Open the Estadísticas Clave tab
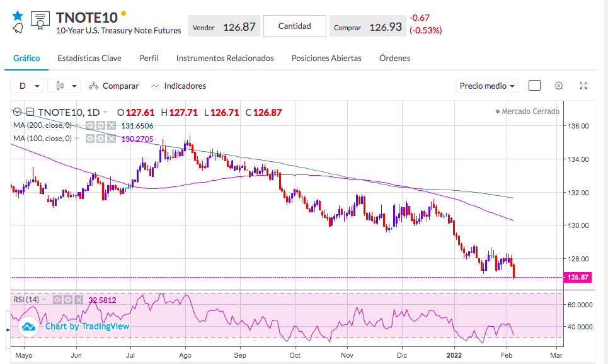This screenshot has height=364, width=608. pyautogui.click(x=89, y=58)
